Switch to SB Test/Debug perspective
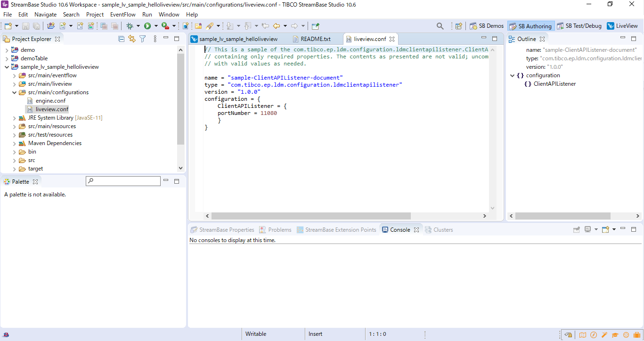The width and height of the screenshot is (644, 341). [x=579, y=26]
